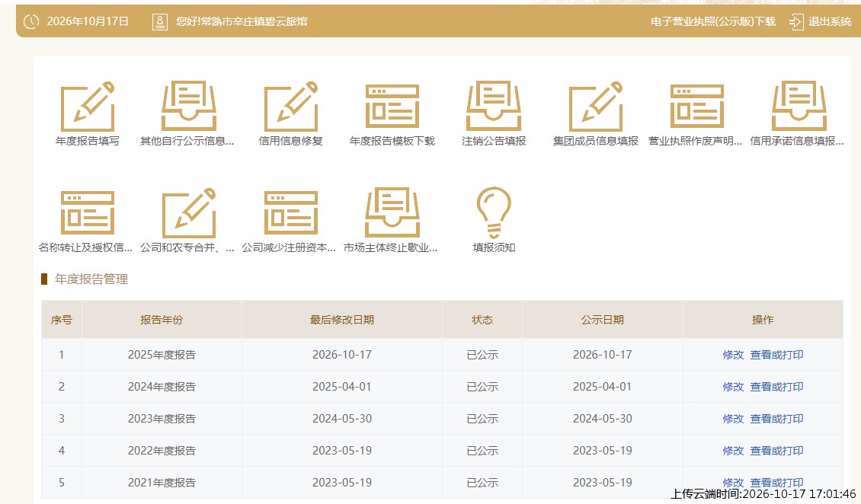This screenshot has height=504, width=861.
Task: Click 已公示 status in 2023年度报告 row
Action: [482, 419]
